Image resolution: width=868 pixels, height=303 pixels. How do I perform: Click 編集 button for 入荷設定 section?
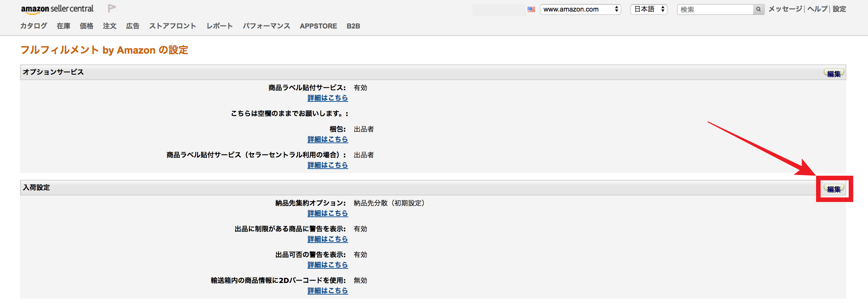tap(834, 189)
